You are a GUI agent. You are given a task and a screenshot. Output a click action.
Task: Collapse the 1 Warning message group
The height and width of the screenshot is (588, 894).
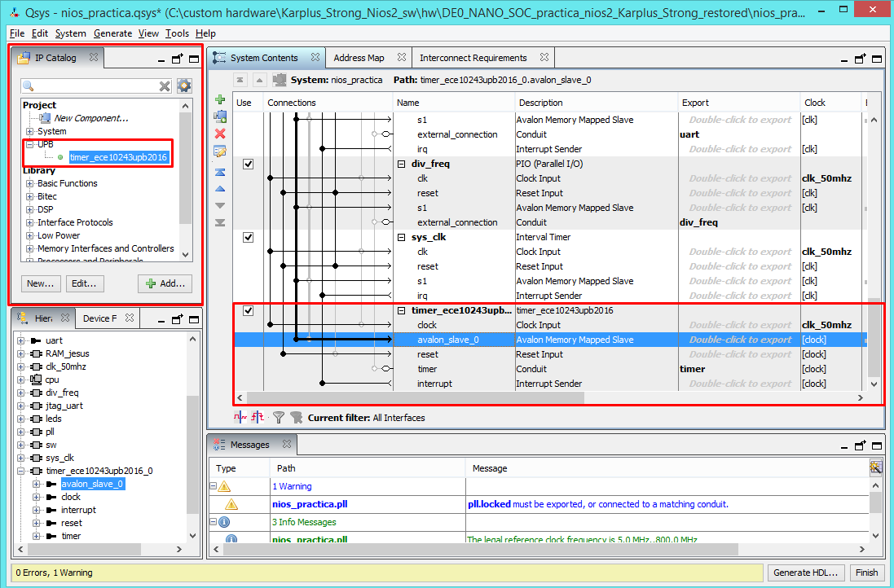tap(214, 486)
